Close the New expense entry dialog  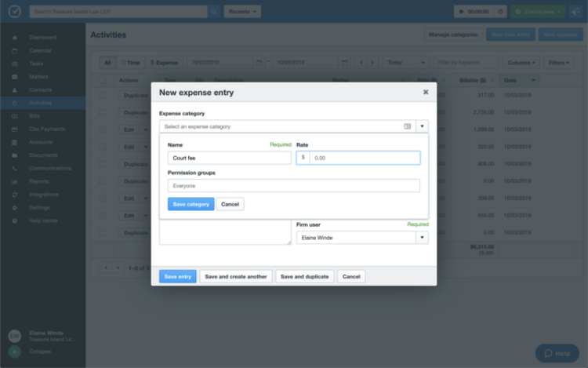tap(426, 92)
